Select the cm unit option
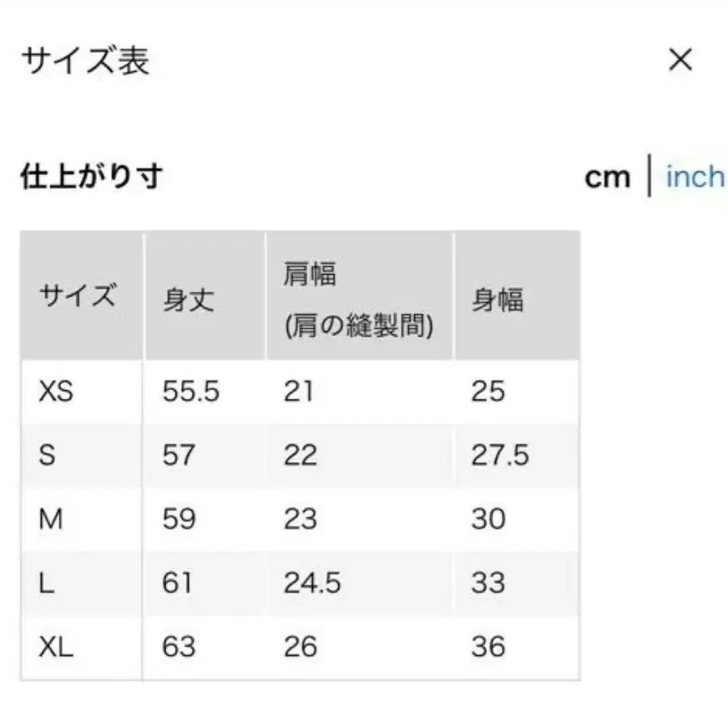Viewport: 728px width, 728px height. (608, 176)
